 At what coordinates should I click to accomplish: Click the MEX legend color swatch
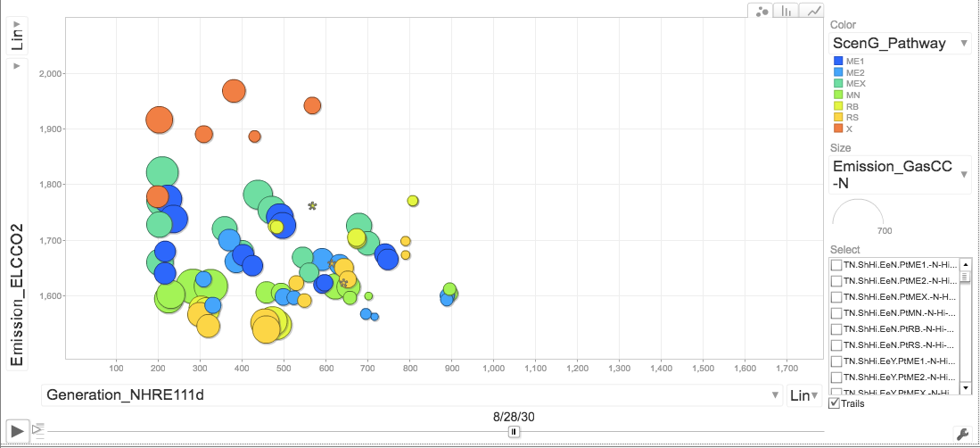point(839,84)
